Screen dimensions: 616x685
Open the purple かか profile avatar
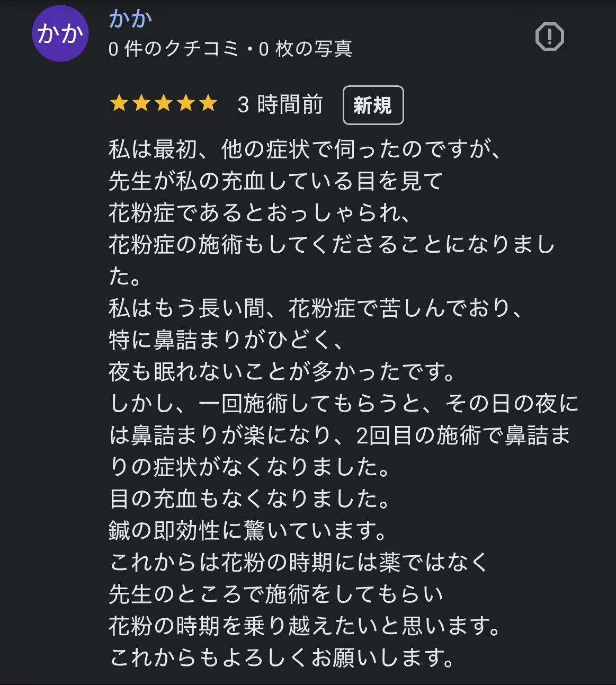pyautogui.click(x=60, y=34)
